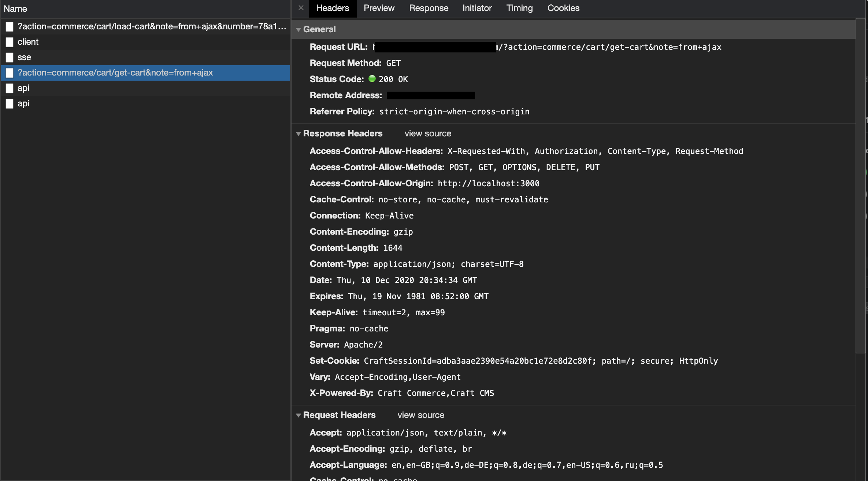Click the Content-Encoding gzip value
868x481 pixels.
(403, 232)
